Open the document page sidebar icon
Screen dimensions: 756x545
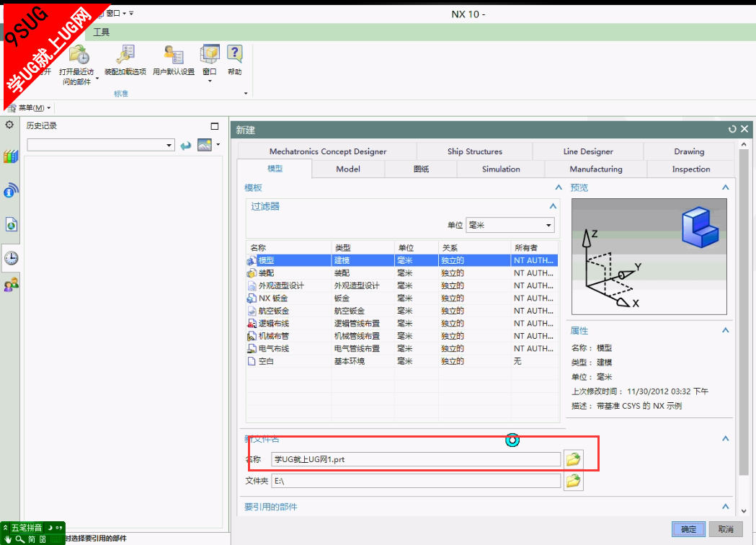click(x=11, y=224)
